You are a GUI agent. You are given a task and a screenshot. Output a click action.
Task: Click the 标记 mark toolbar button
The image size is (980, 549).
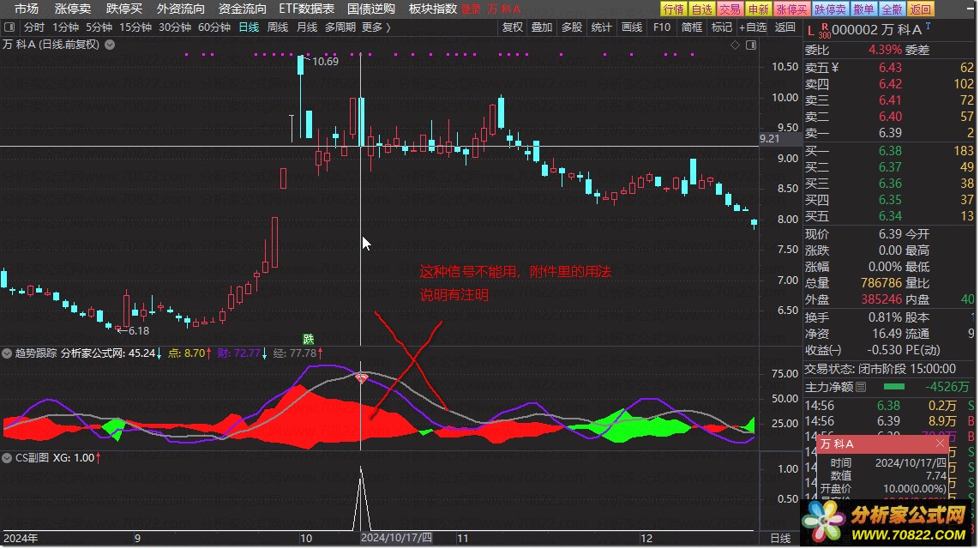tap(721, 27)
